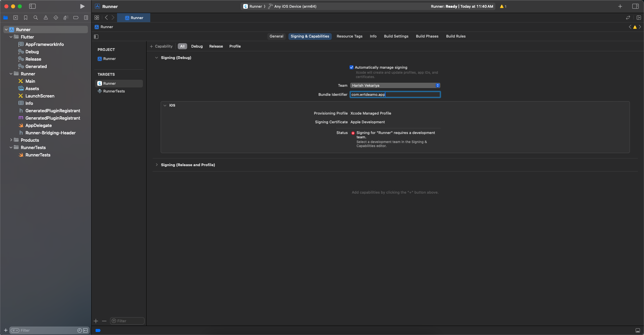Select the Signing & Capabilities tab
Viewport: 644px width, 335px height.
310,36
